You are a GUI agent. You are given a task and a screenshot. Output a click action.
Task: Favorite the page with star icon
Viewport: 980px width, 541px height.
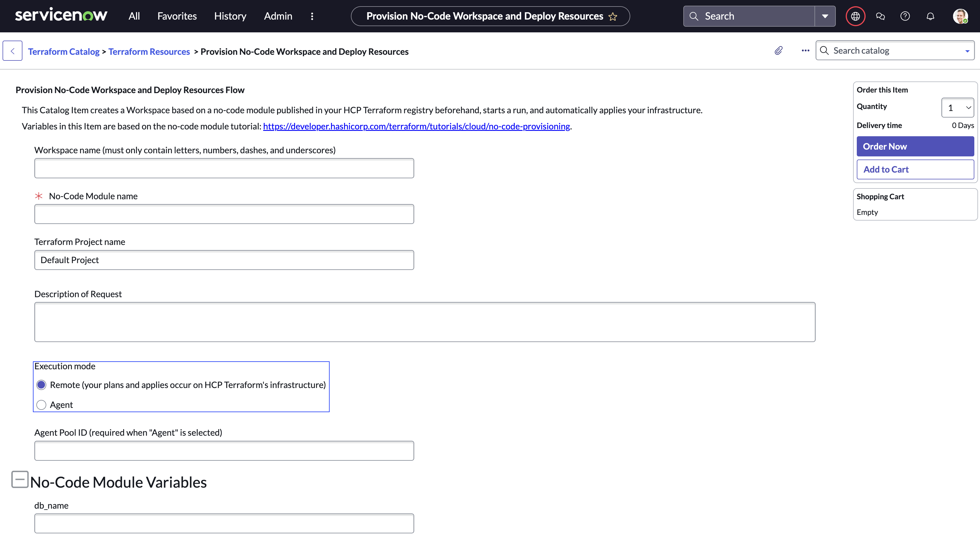point(613,17)
